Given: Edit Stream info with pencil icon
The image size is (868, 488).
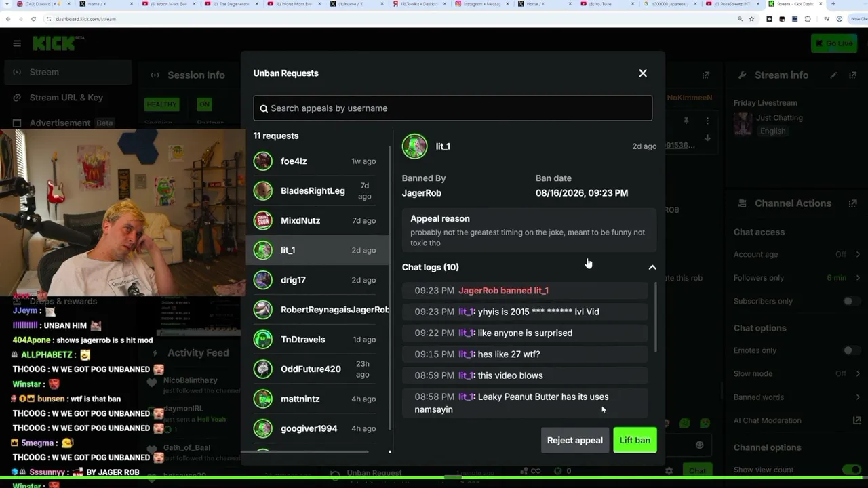Looking at the screenshot, I should click(833, 75).
